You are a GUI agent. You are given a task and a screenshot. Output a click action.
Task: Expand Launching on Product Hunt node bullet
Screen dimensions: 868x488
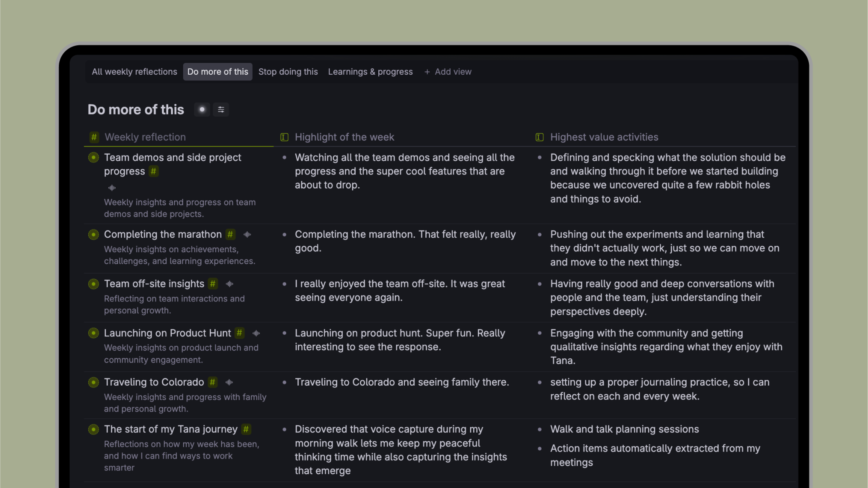coord(93,333)
